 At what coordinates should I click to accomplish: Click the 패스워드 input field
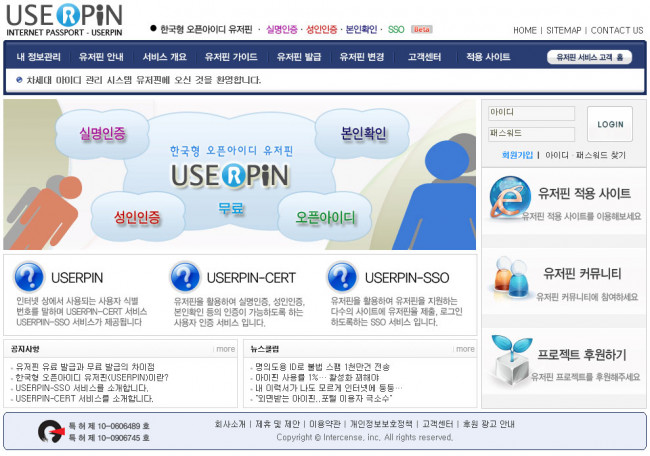coord(531,134)
